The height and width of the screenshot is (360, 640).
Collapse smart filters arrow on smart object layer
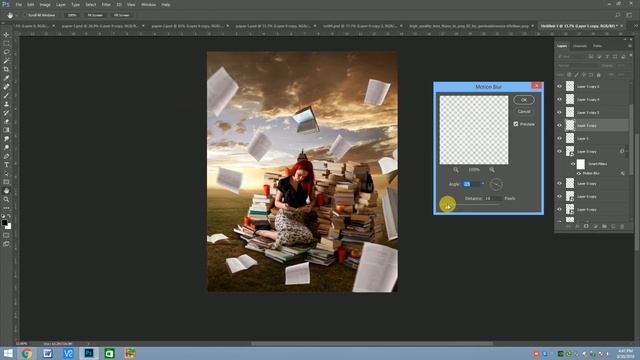627,151
